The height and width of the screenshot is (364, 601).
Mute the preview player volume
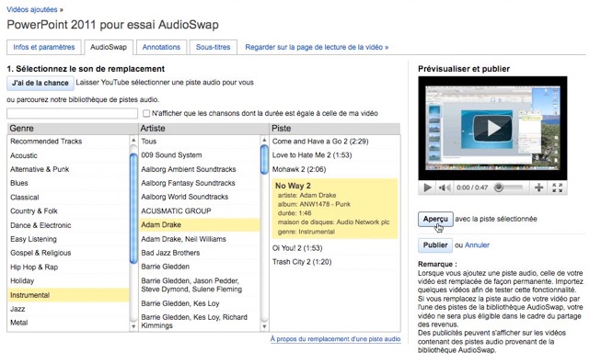(x=445, y=188)
